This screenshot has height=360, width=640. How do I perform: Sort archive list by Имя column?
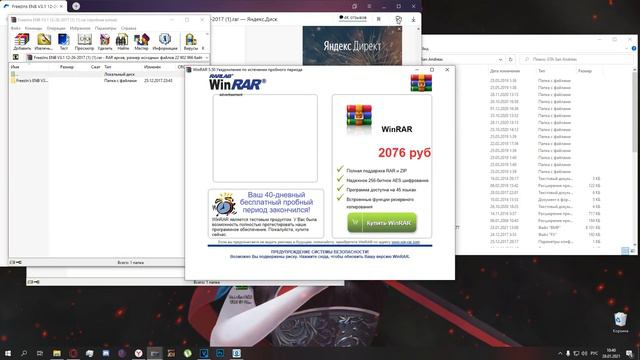pyautogui.click(x=15, y=67)
